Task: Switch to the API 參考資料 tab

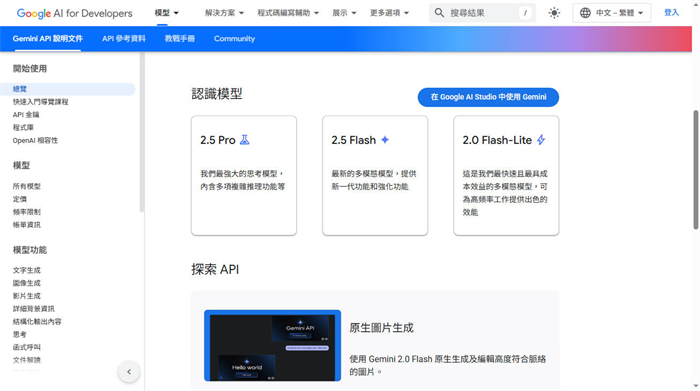Action: click(x=124, y=39)
